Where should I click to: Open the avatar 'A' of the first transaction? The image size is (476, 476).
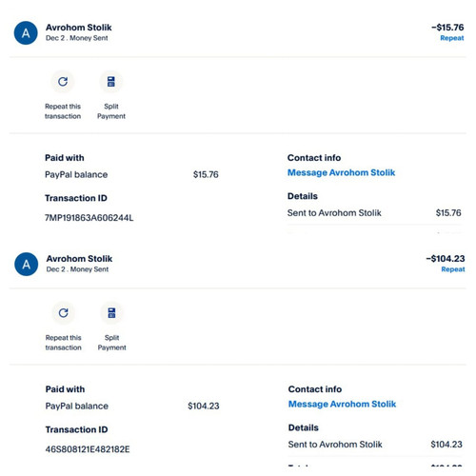[26, 33]
